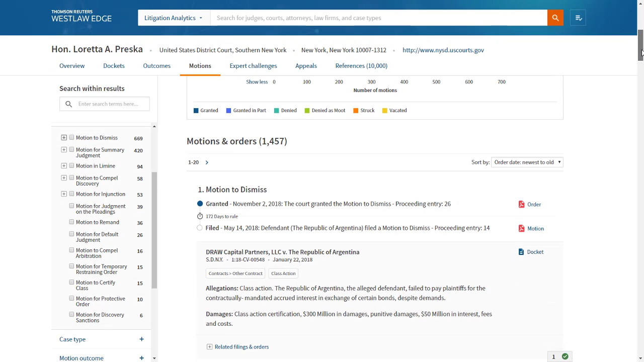Select Motion in Limine checkbox
Viewport: 644px width, 362px height.
coord(71,165)
